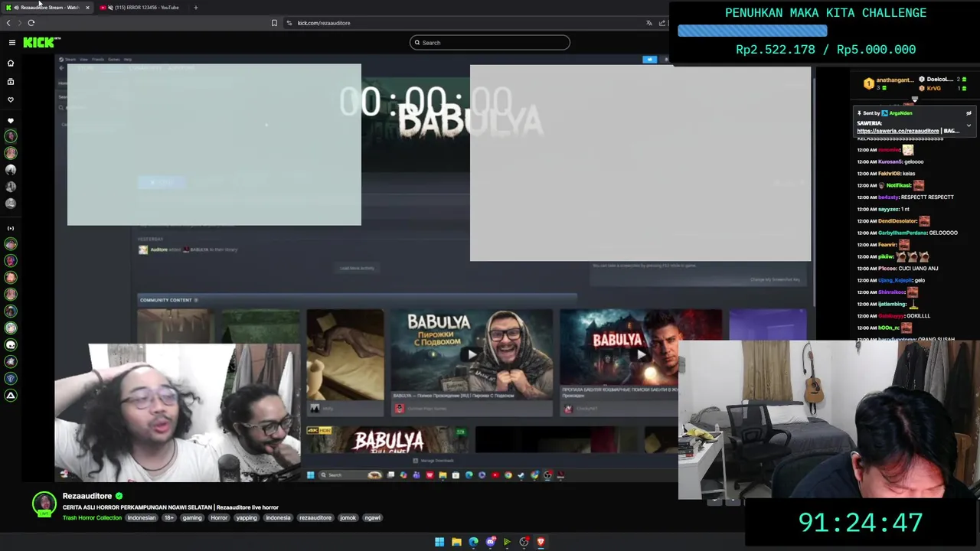Click the green KICK logo
Screen dimensions: 980x551
click(x=41, y=43)
